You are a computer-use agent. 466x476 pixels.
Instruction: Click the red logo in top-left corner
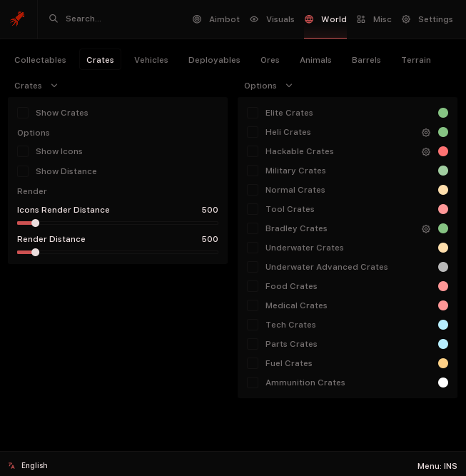pos(17,19)
